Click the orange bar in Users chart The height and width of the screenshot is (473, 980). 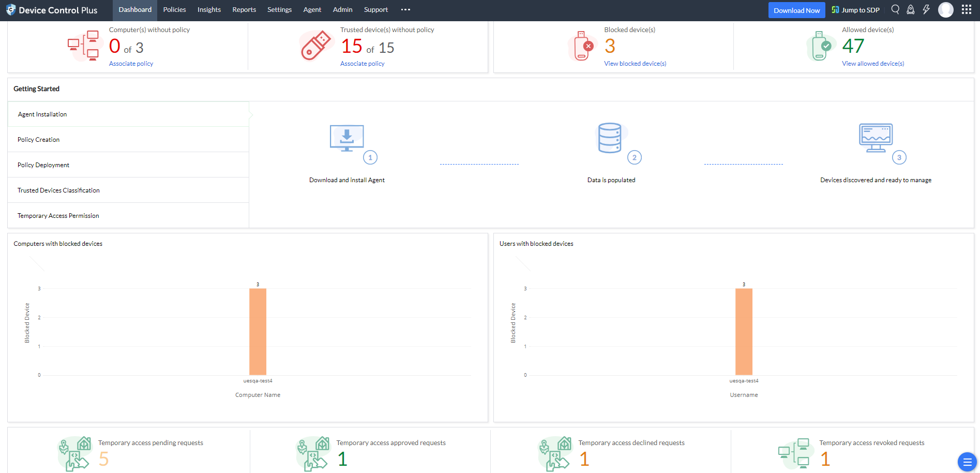coord(744,332)
